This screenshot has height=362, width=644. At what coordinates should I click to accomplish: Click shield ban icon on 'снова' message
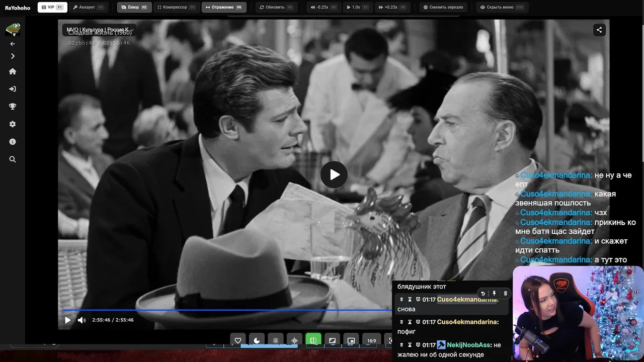418,300
